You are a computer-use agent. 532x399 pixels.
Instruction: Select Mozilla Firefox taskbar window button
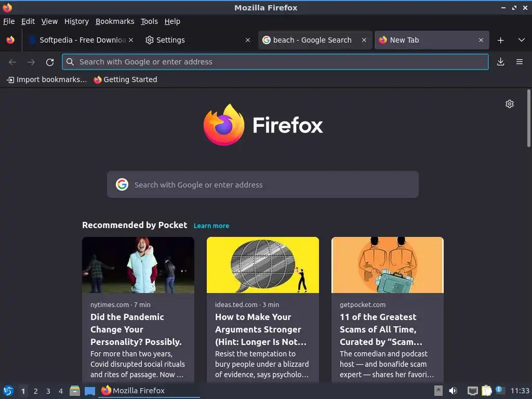pyautogui.click(x=149, y=391)
